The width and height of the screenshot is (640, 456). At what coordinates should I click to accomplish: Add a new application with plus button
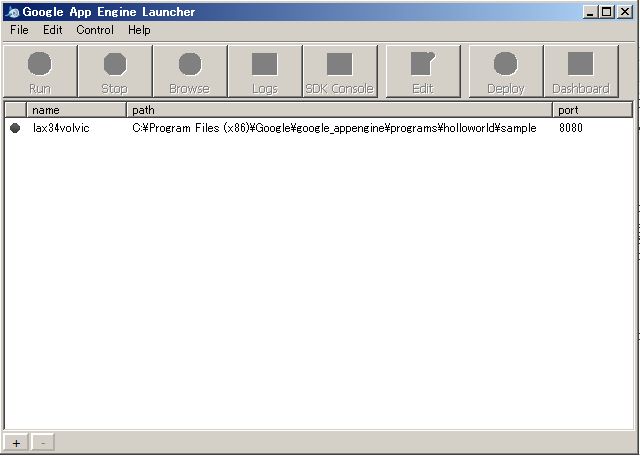[16, 443]
